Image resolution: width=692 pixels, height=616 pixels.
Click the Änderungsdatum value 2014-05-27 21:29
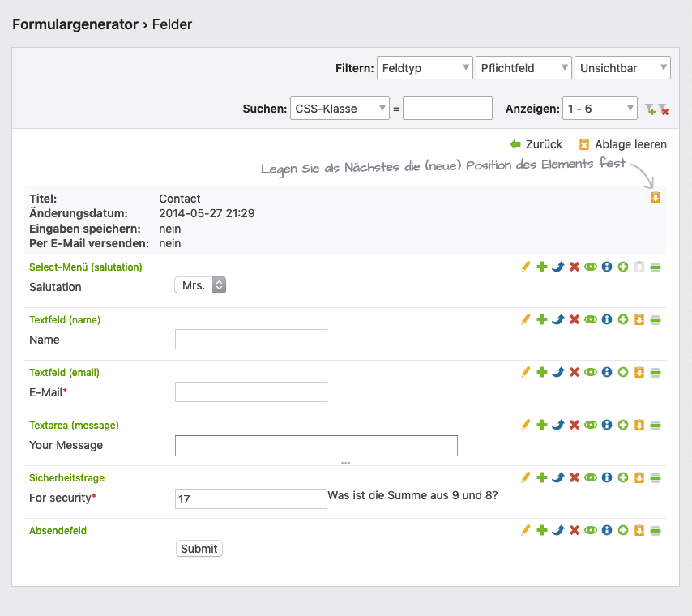click(x=207, y=213)
